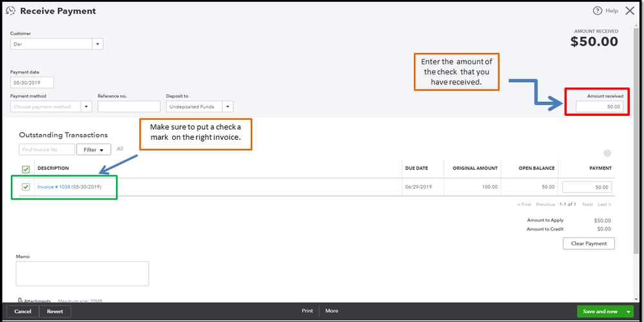Click the Amount received input field
This screenshot has width=644, height=322.
coord(600,107)
